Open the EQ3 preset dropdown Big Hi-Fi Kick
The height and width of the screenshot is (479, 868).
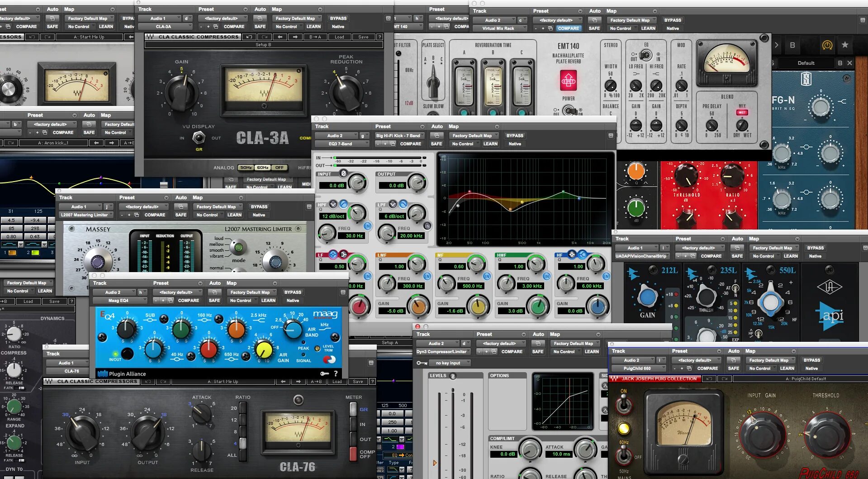click(x=399, y=136)
